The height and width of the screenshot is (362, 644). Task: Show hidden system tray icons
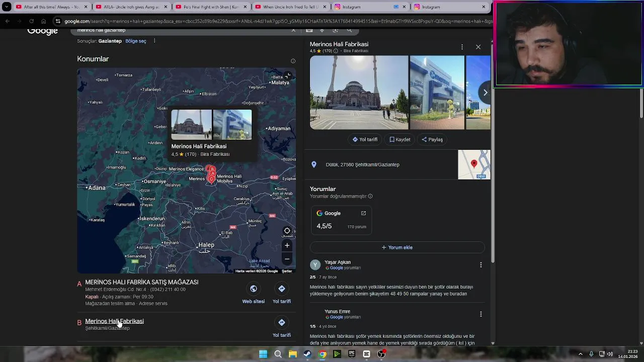coord(580,354)
